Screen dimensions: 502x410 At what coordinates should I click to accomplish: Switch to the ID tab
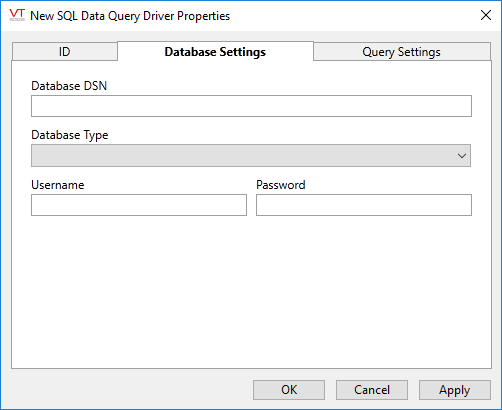click(x=65, y=52)
